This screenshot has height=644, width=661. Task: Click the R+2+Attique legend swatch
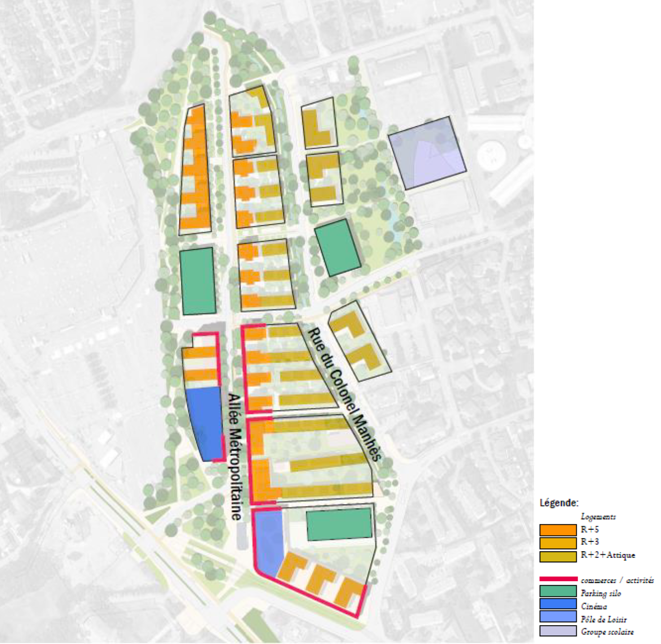tap(558, 556)
